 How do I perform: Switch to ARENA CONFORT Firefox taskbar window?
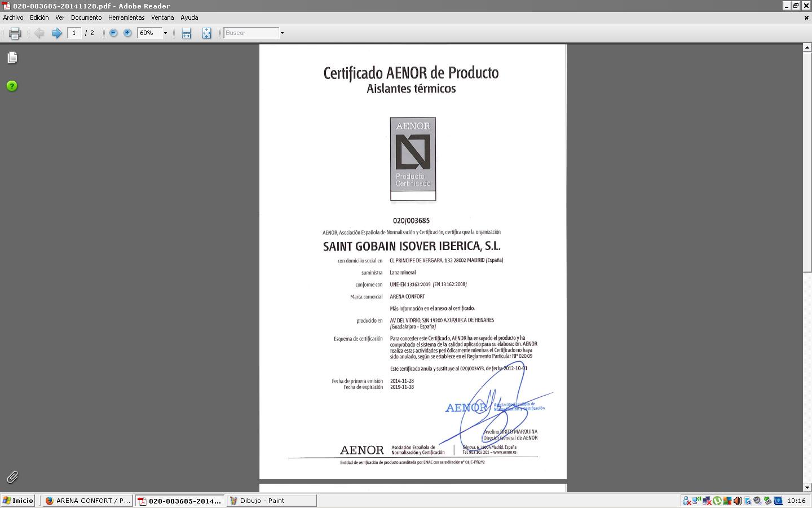click(x=88, y=501)
